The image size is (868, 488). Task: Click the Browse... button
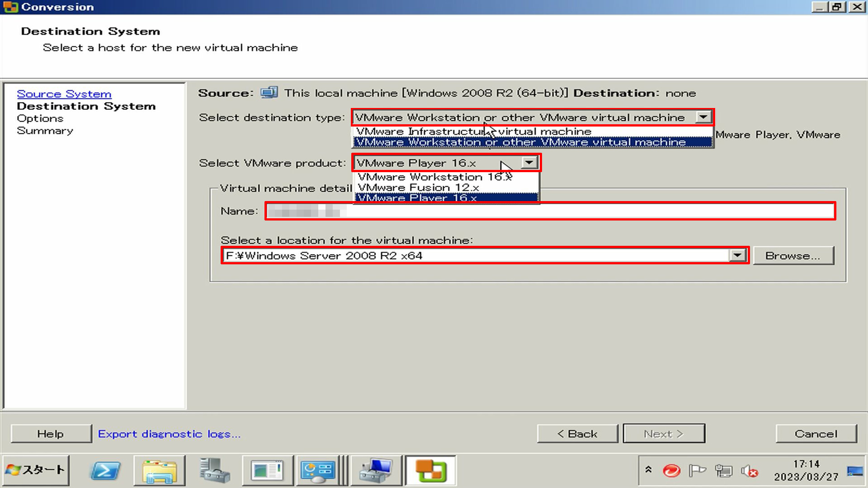[x=793, y=255]
